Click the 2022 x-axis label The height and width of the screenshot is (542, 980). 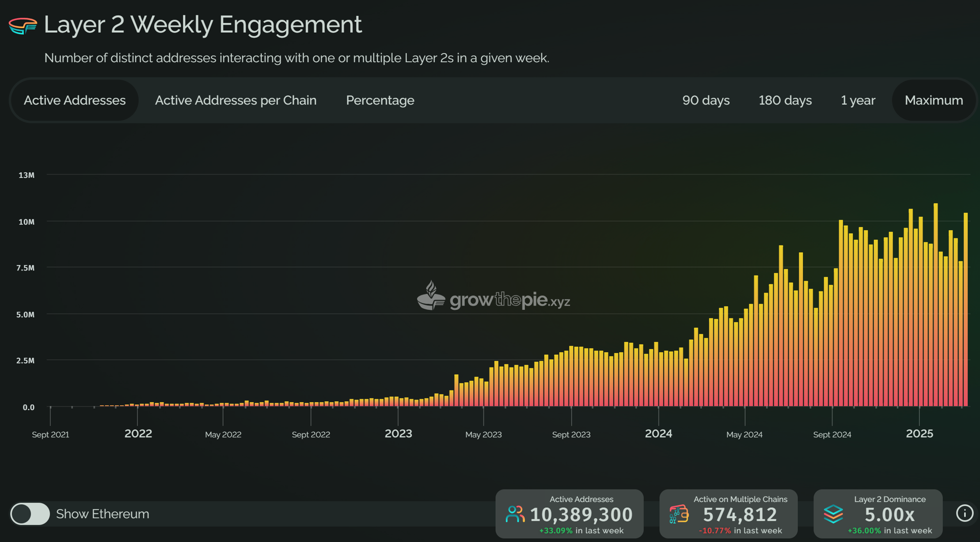click(x=138, y=433)
